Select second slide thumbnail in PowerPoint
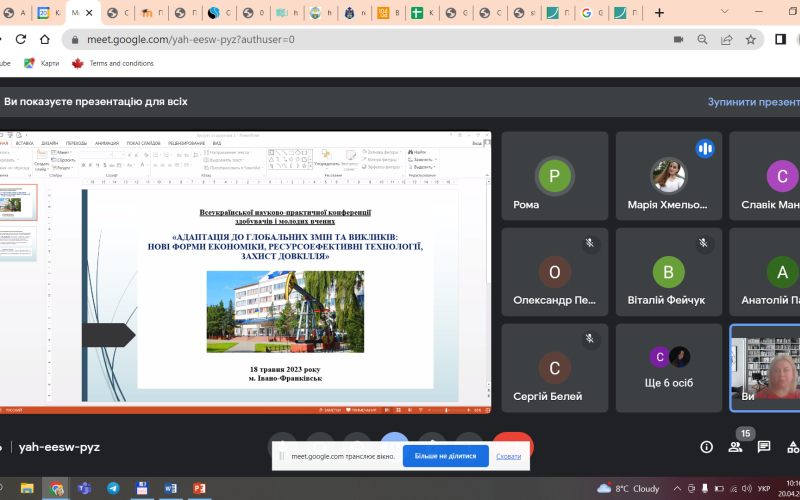800x500 pixels. [18, 244]
